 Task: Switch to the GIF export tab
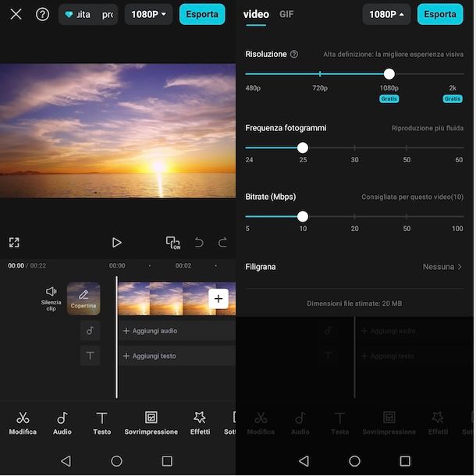pos(286,14)
